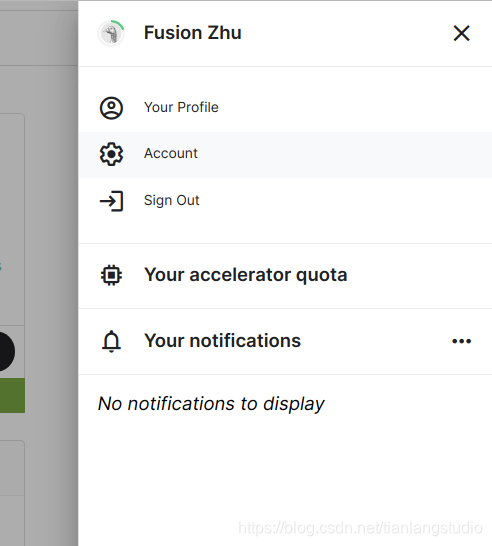Toggle the Your notifications heading
The width and height of the screenshot is (492, 546).
(x=222, y=341)
